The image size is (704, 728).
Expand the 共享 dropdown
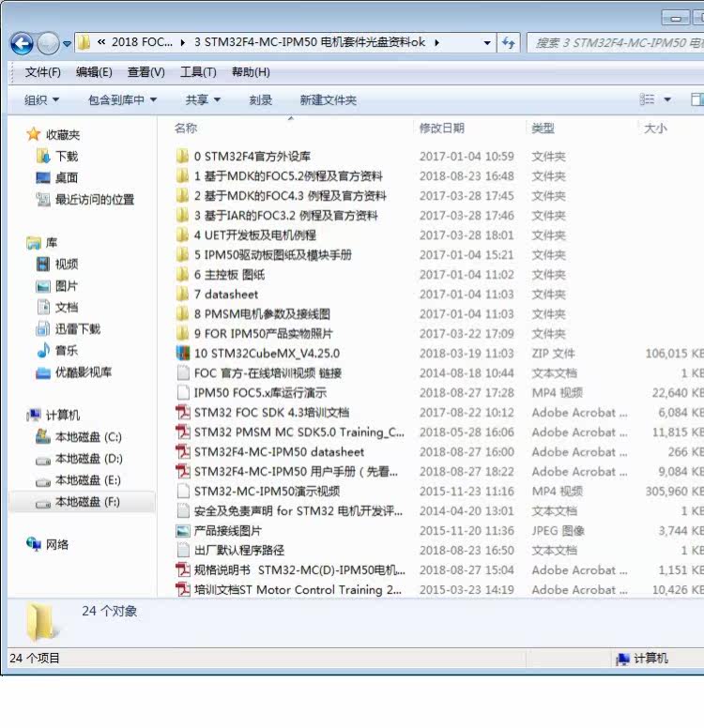(203, 99)
